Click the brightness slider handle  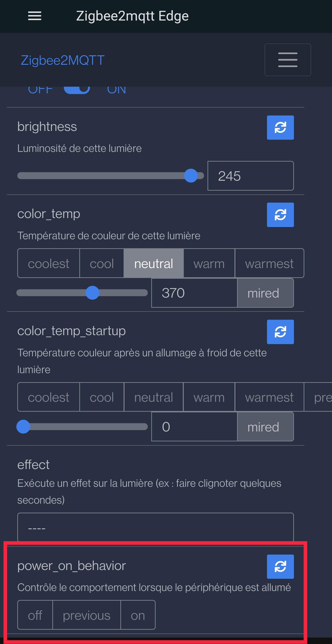191,175
